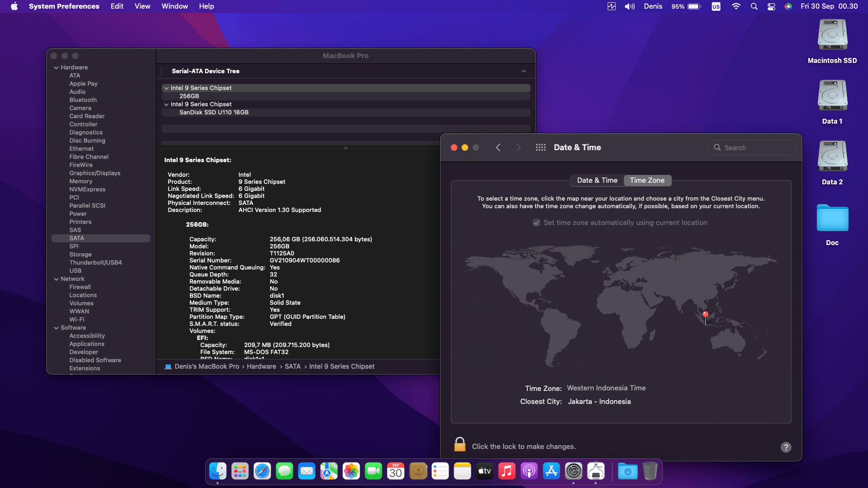
Task: Open the Edit menu
Action: 117,7
